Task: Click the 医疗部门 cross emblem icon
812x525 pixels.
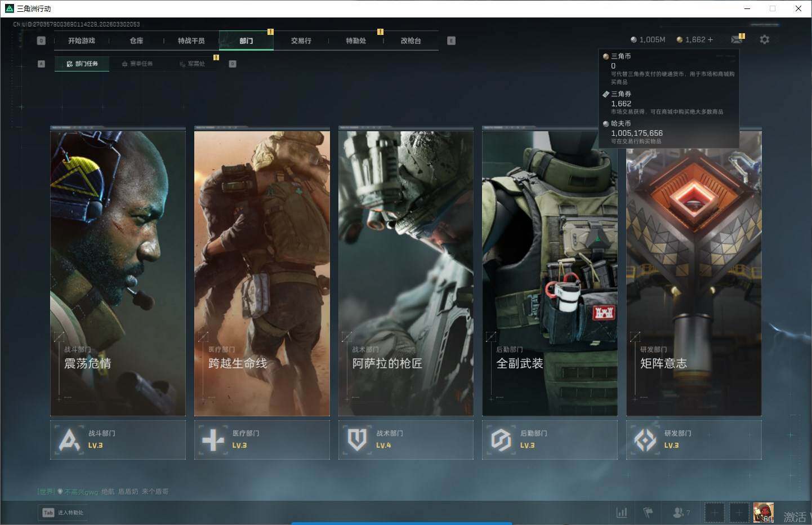Action: pos(213,439)
